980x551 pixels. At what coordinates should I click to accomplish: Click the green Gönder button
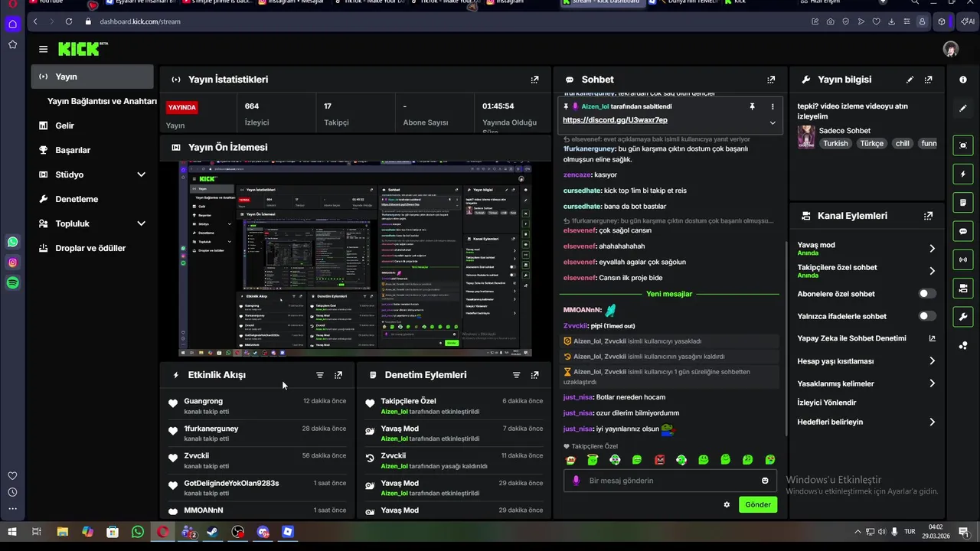point(758,504)
